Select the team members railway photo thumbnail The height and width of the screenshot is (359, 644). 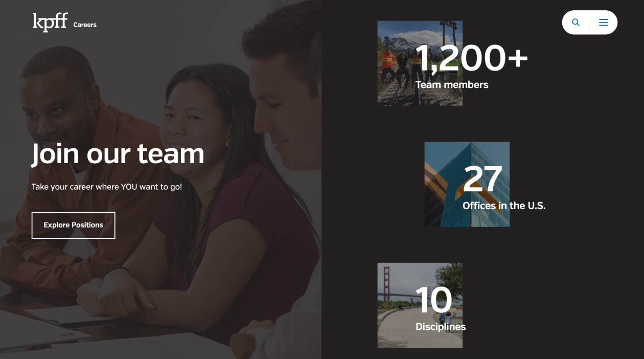pos(420,63)
